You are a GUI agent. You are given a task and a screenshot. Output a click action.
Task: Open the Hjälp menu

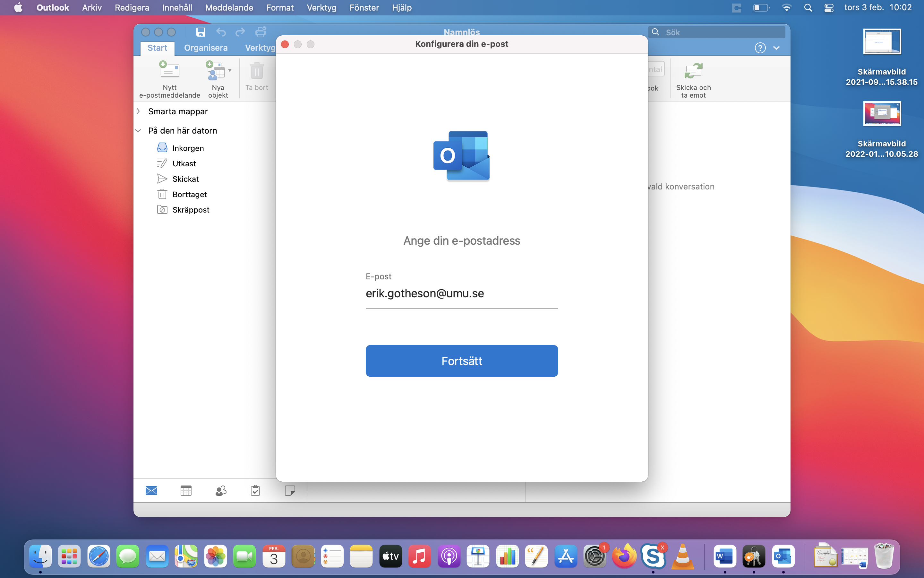(402, 8)
